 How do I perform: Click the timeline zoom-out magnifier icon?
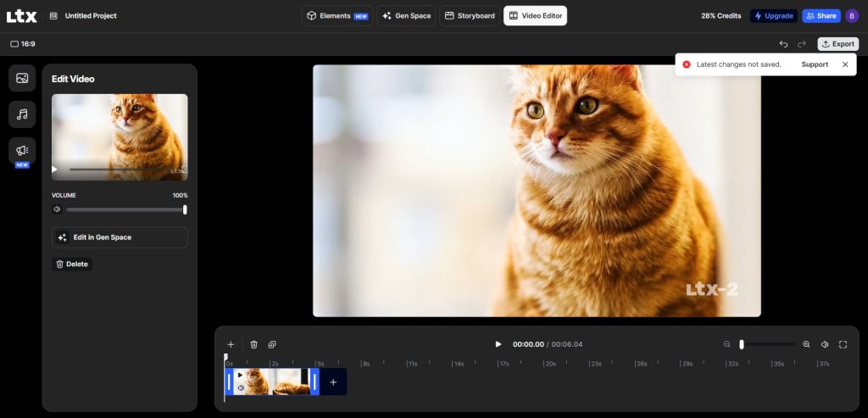point(726,344)
